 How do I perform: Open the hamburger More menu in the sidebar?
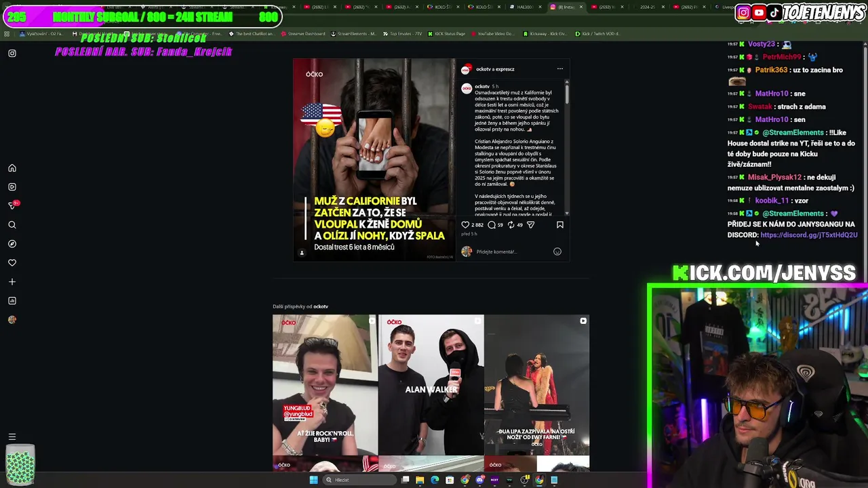pos(12,437)
